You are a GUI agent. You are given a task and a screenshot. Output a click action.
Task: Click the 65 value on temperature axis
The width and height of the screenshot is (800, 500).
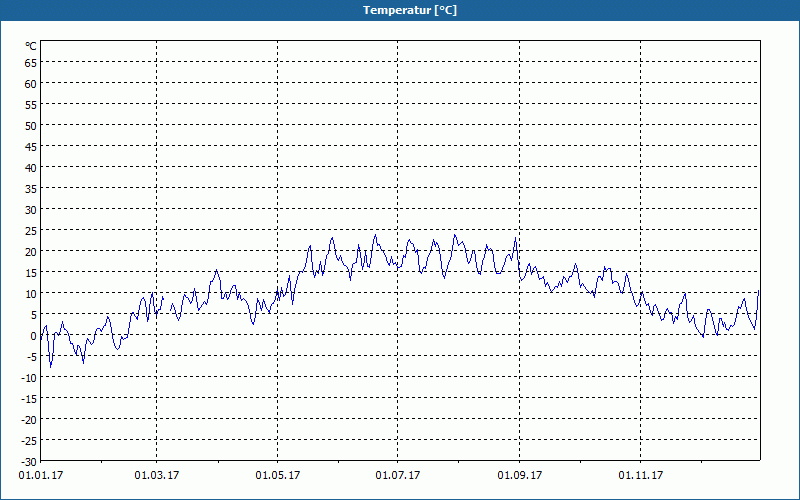31,63
